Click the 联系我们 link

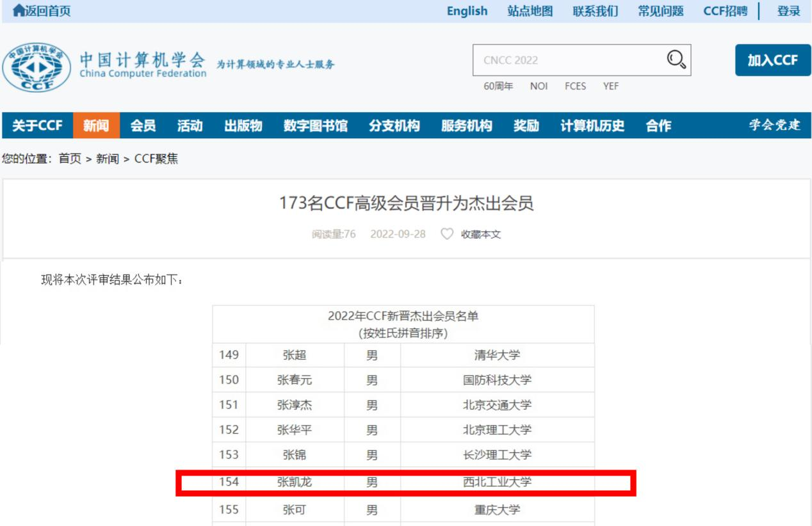click(595, 11)
